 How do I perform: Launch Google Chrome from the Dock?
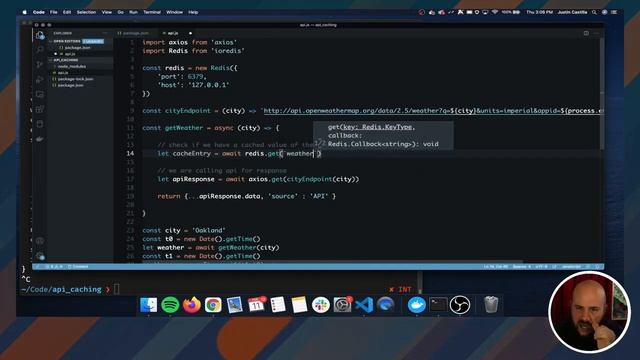coord(213,304)
